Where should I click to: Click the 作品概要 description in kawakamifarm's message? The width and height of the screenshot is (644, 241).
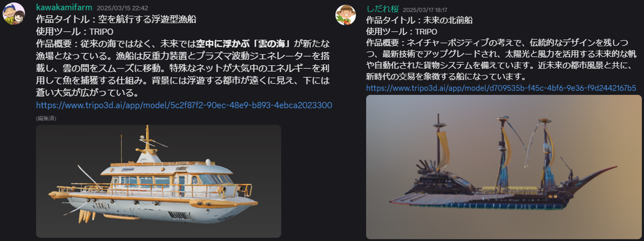click(183, 68)
